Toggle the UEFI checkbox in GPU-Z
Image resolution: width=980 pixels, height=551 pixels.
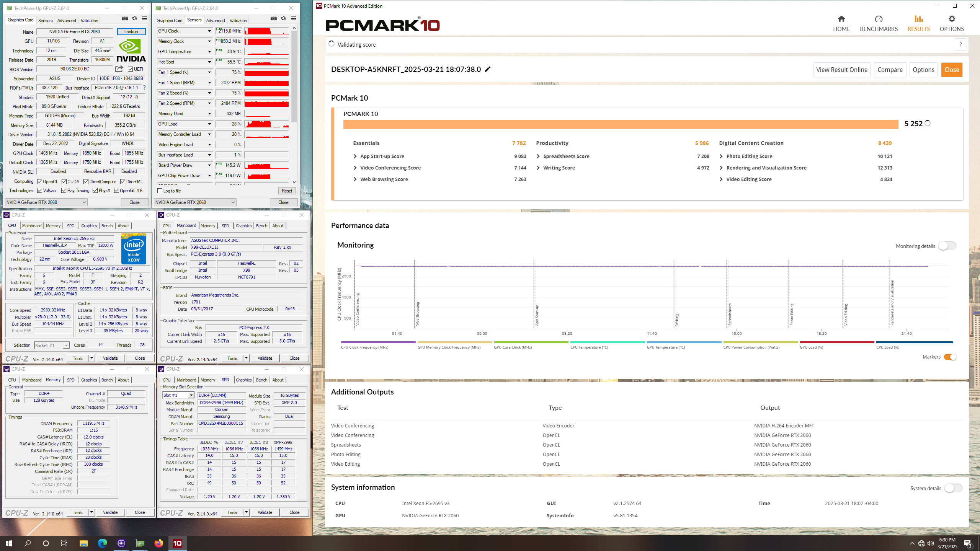[x=131, y=69]
